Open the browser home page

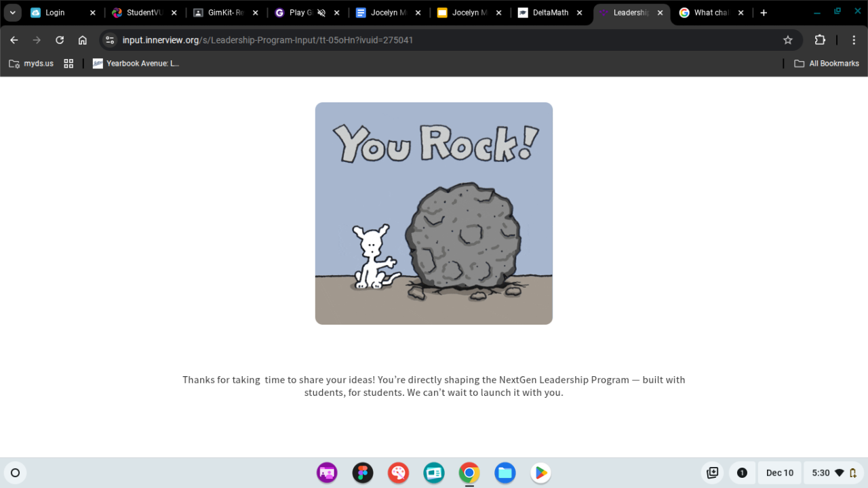click(x=83, y=40)
